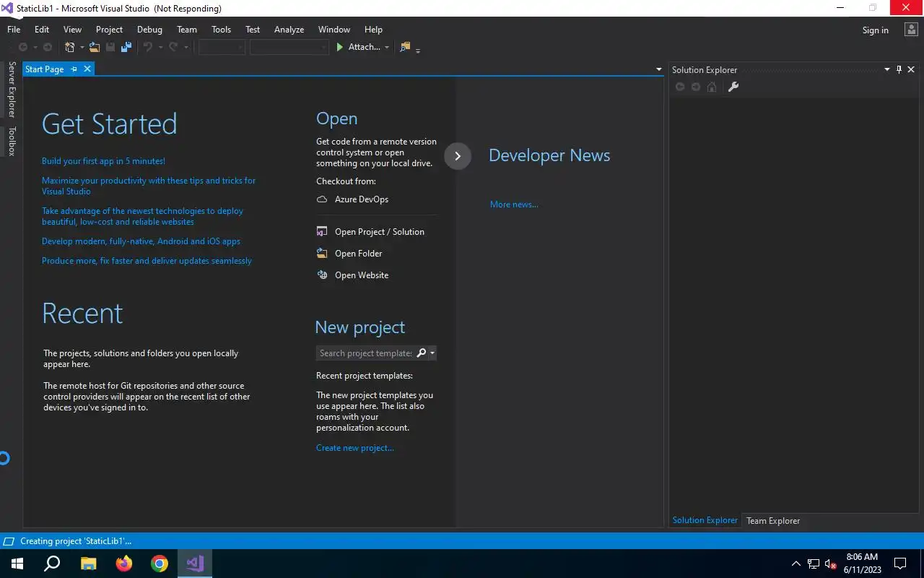Open the Windows notification center icon
The width and height of the screenshot is (924, 578).
tap(900, 564)
